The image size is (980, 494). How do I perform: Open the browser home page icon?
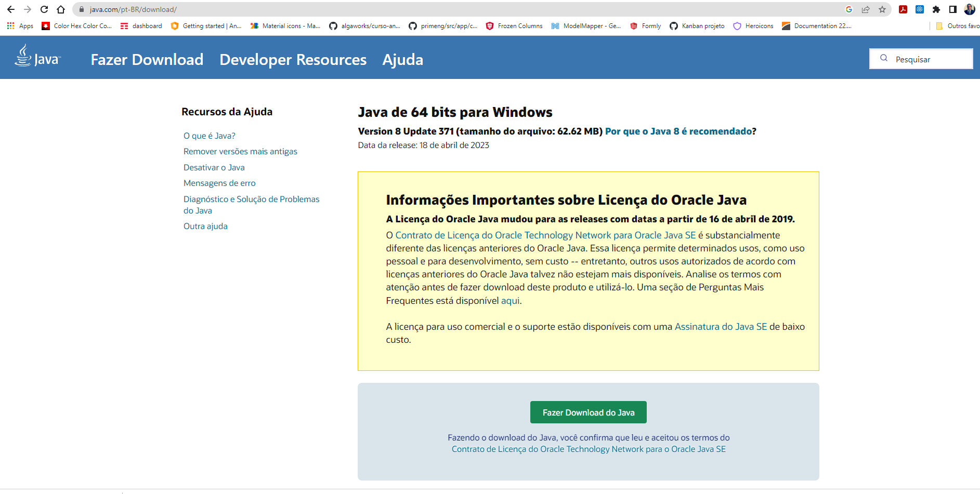[61, 9]
